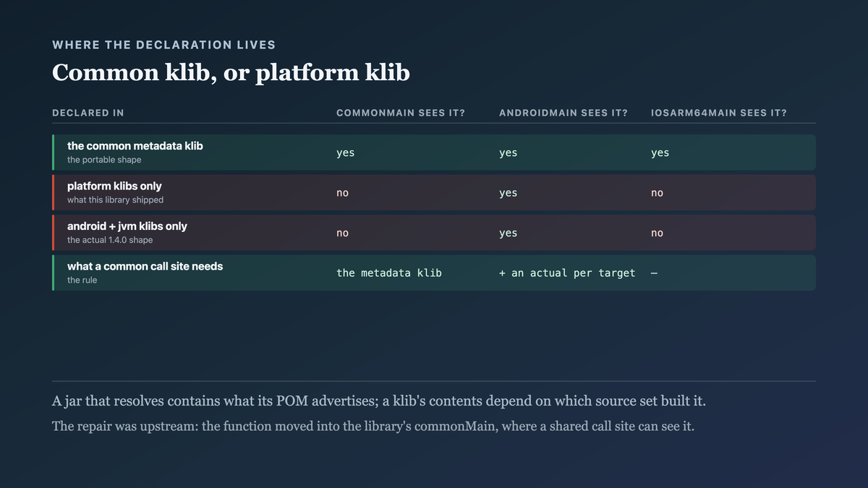Click commonMain 'no' in android + jvm klibs row

point(343,233)
